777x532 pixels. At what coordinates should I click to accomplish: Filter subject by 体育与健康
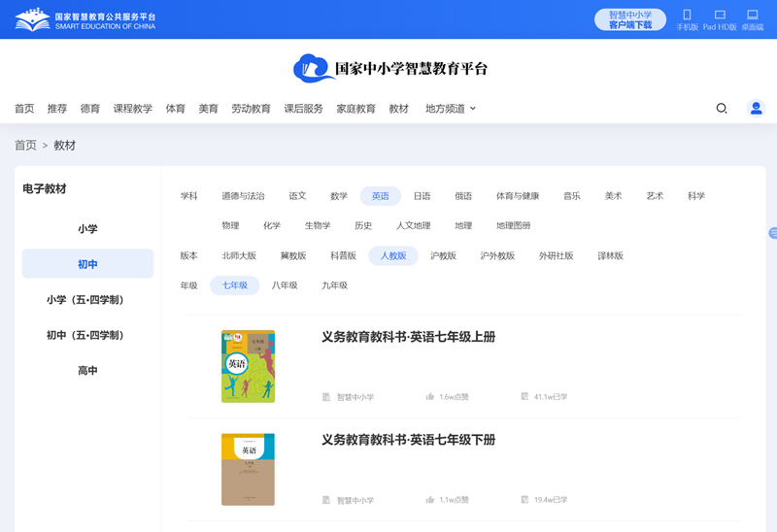[x=518, y=196]
